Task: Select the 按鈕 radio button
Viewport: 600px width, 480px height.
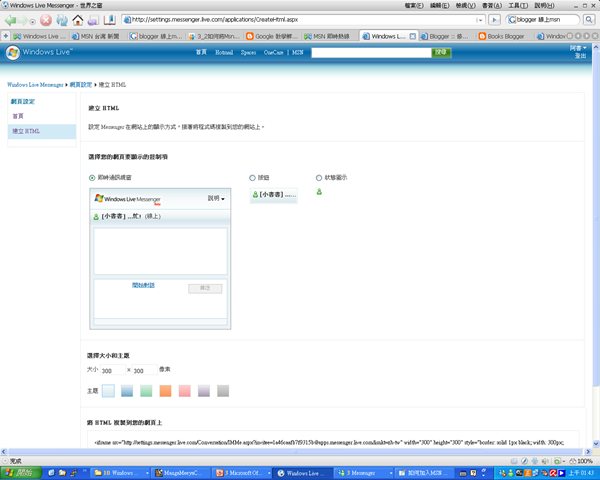Action: click(252, 178)
